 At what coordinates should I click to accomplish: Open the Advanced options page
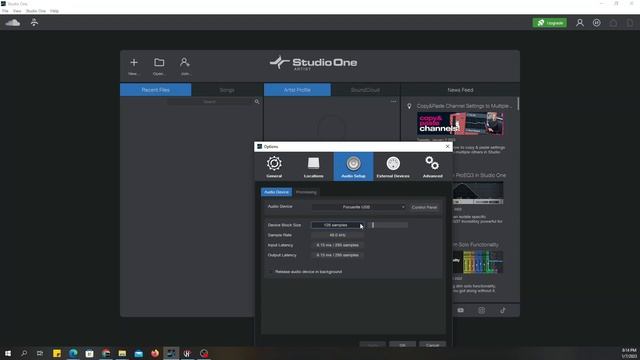(433, 167)
